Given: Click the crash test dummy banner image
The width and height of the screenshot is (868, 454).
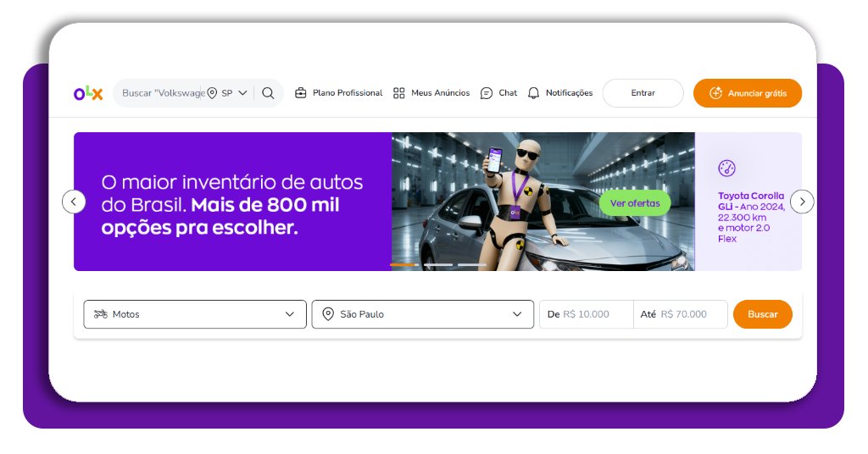Looking at the screenshot, I should [543, 202].
